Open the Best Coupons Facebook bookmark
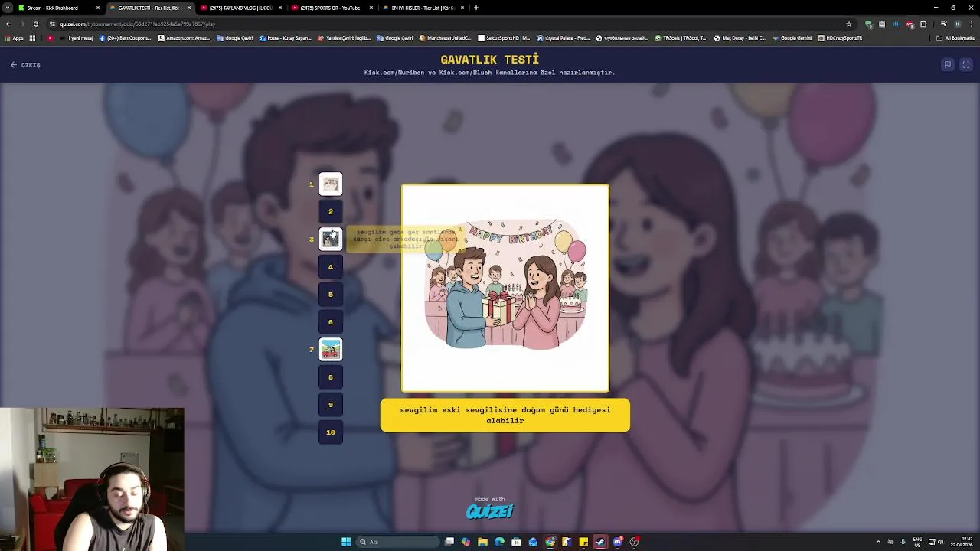This screenshot has height=551, width=980. (126, 38)
